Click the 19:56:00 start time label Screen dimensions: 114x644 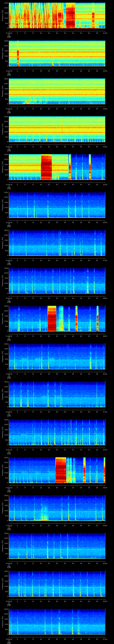tap(9, 639)
